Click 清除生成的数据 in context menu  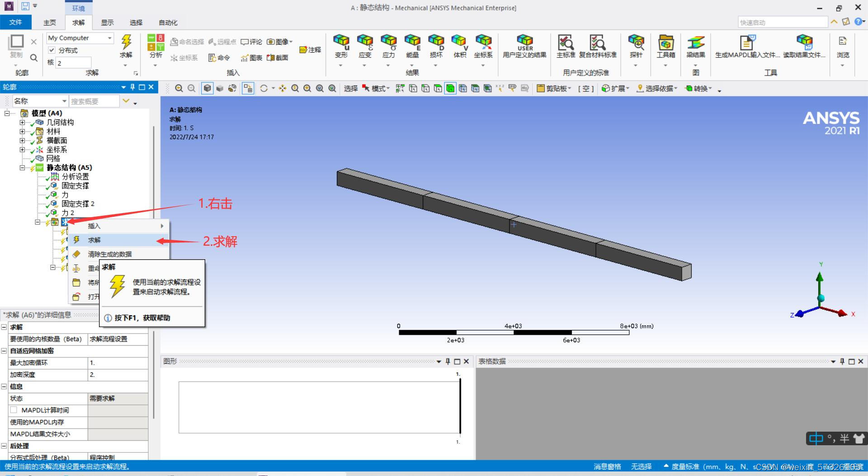[x=109, y=254]
